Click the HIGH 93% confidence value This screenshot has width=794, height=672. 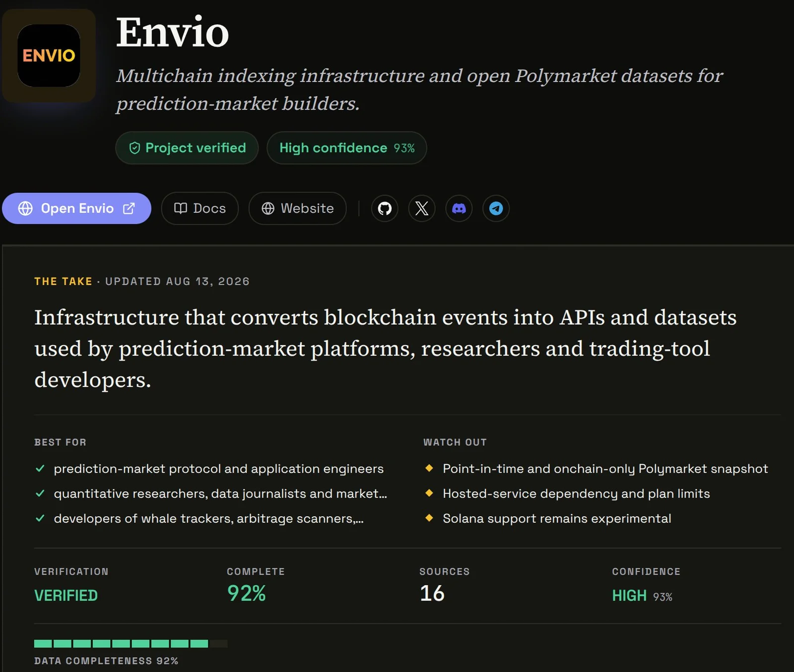pos(642,596)
